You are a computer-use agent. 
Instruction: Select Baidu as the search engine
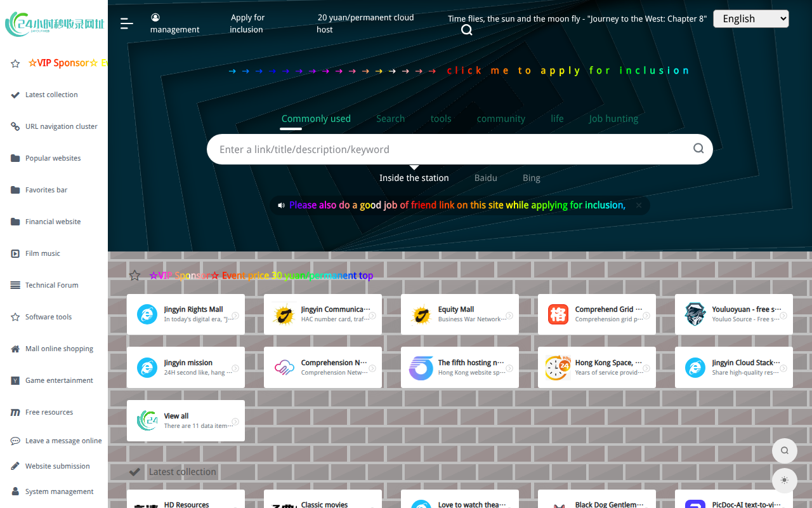click(x=485, y=178)
